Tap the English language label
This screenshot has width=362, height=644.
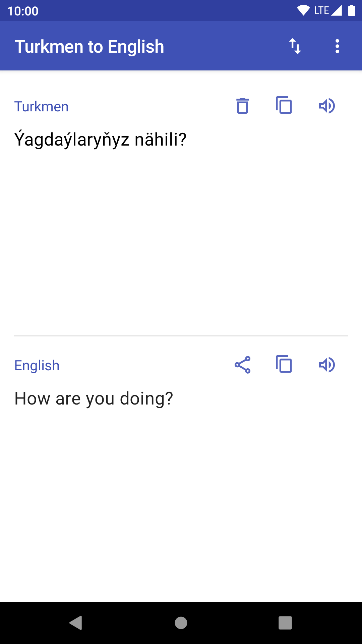point(37,366)
